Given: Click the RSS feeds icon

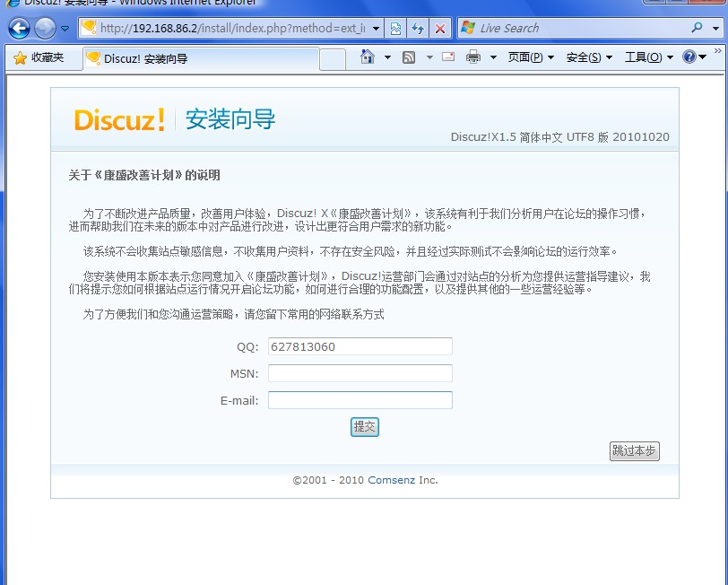Looking at the screenshot, I should [x=409, y=57].
